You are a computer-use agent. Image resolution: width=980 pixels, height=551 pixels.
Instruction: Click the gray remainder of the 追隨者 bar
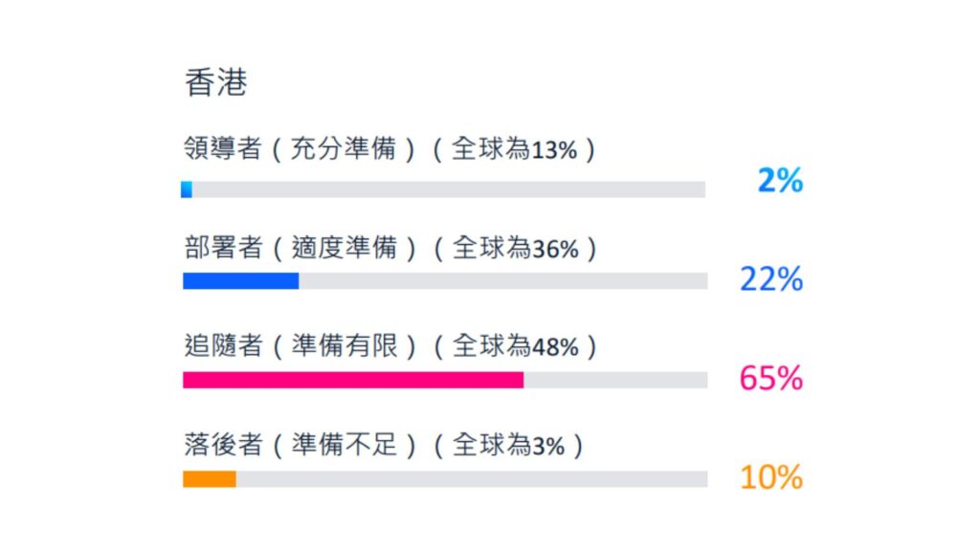click(615, 380)
